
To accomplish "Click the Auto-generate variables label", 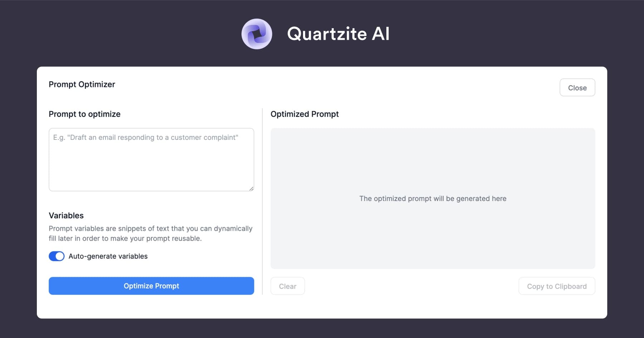I will 108,256.
